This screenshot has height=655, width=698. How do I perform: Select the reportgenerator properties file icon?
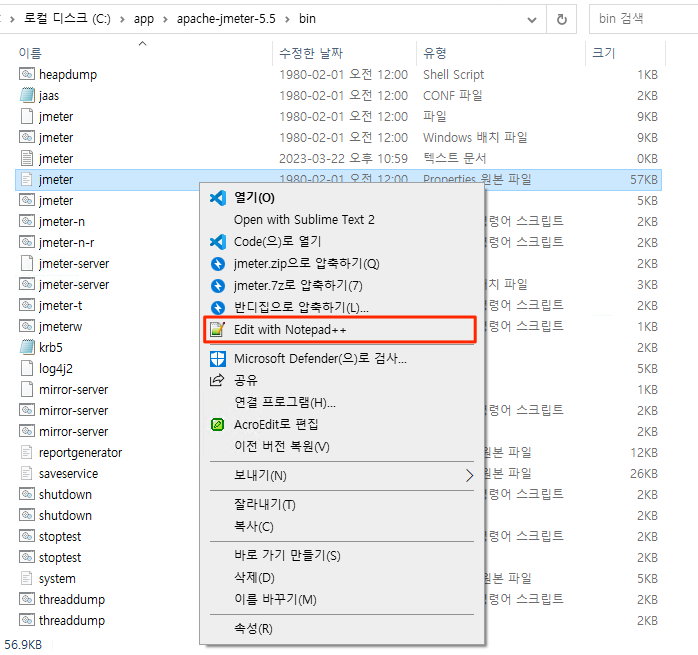(x=27, y=452)
